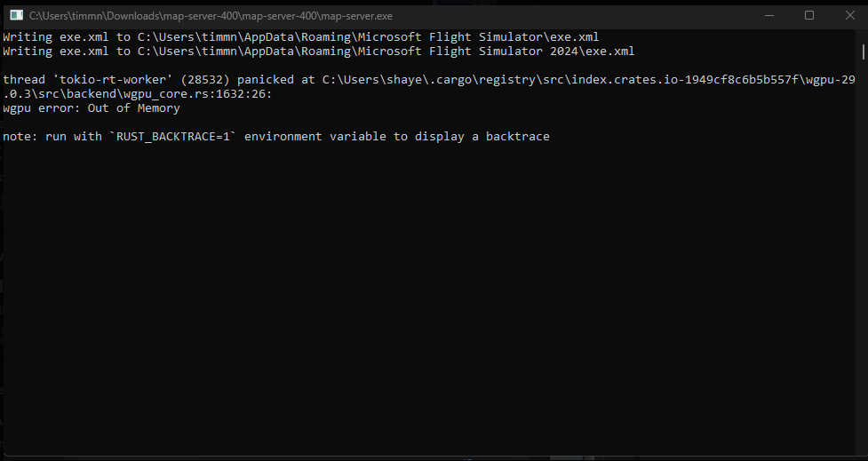Open the console icon system menu
This screenshot has height=461, width=868.
click(x=17, y=15)
